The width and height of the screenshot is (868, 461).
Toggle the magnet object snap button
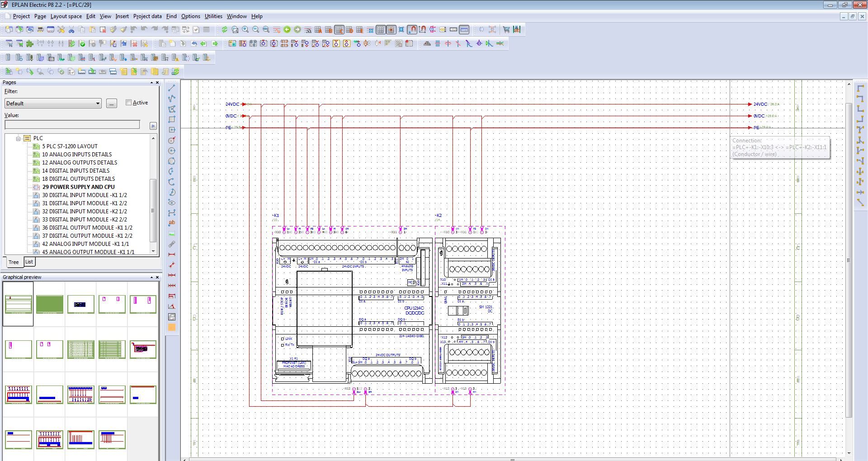click(x=412, y=30)
